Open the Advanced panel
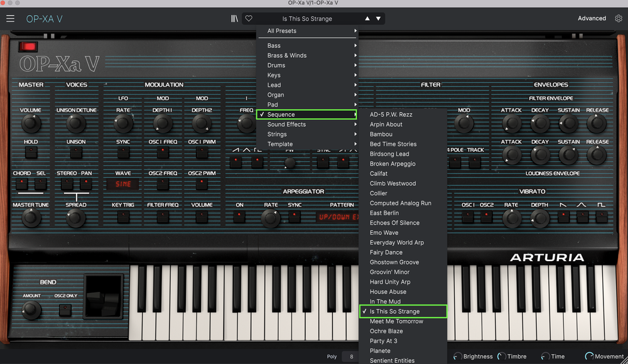Screen dimensions: 628x364 [x=592, y=18]
